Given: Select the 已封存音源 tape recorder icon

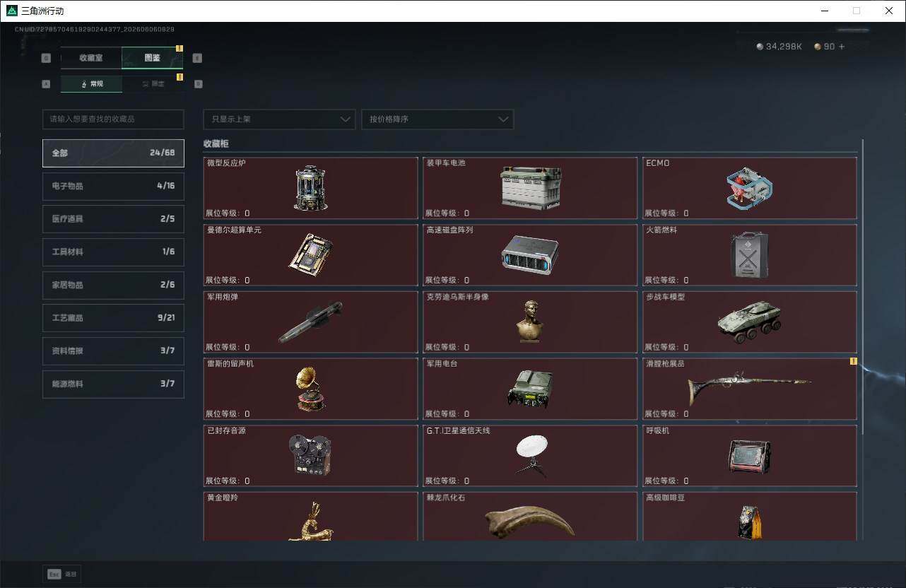Looking at the screenshot, I should [x=310, y=455].
